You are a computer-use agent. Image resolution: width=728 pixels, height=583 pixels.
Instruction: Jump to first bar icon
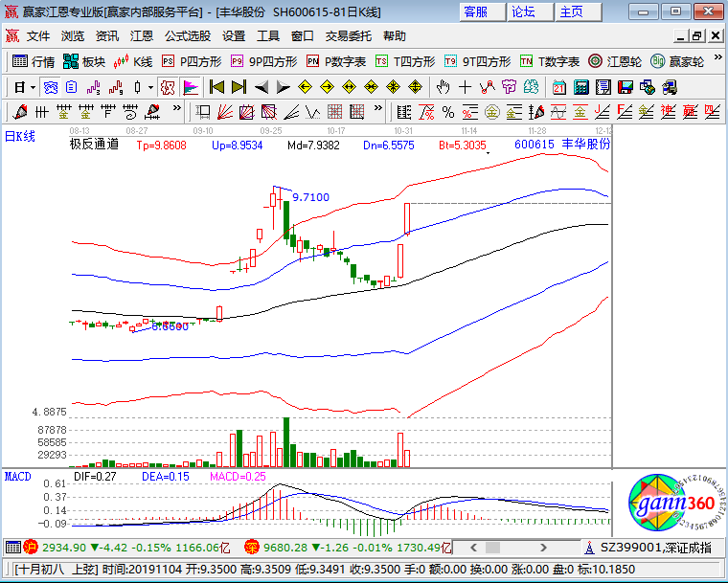[x=216, y=87]
